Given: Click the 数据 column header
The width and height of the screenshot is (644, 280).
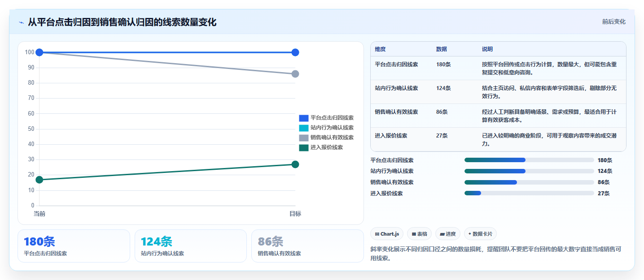Looking at the screenshot, I should [442, 49].
